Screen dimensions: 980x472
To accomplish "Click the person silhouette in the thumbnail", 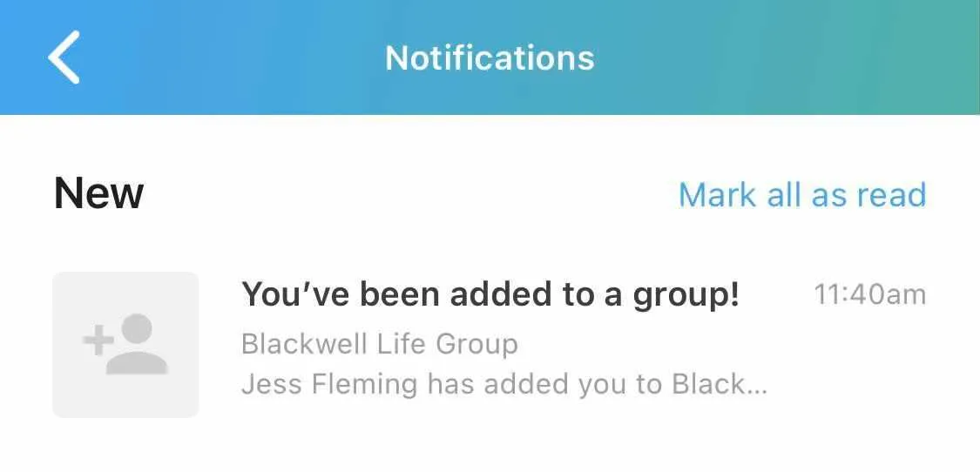I will 138,347.
